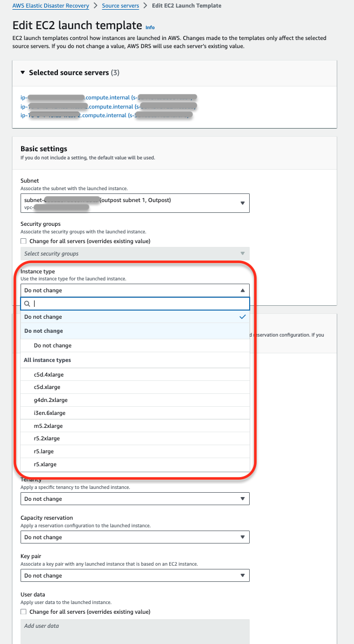Click the dropdown arrow on the Key pair selector
This screenshot has height=644, width=354.
[x=243, y=575]
